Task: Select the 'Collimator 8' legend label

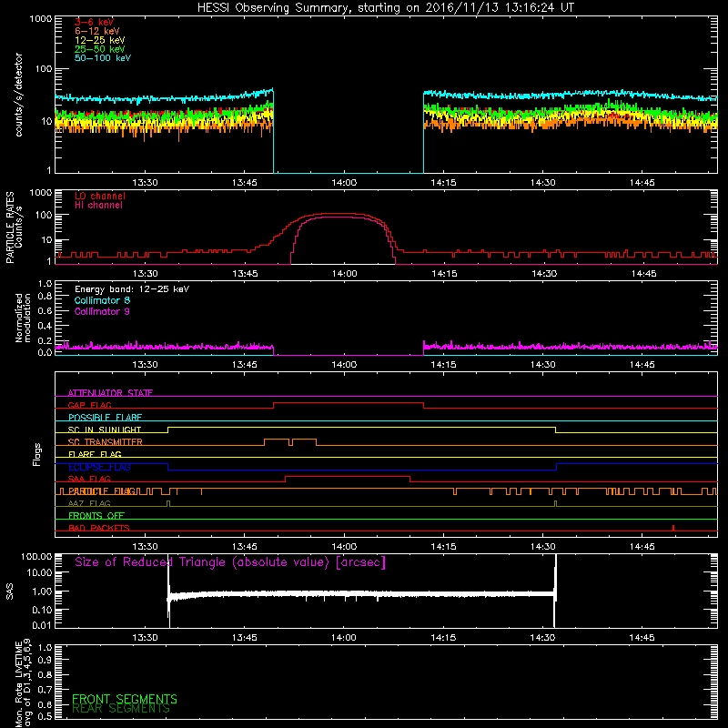Action: click(102, 300)
